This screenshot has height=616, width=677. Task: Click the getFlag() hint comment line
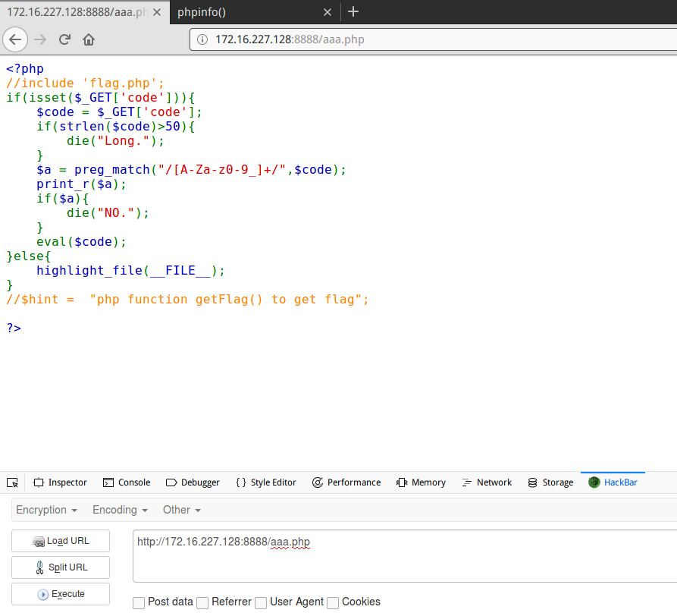coord(187,300)
